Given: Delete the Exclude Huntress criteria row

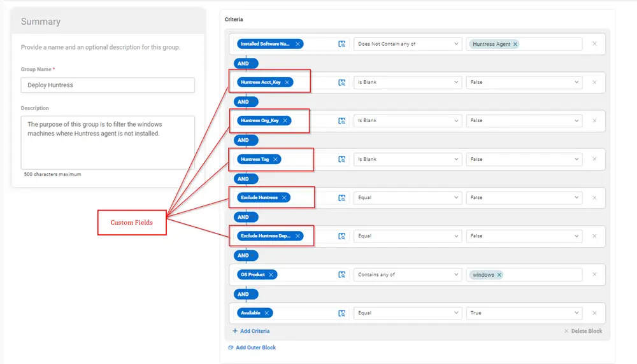Looking at the screenshot, I should (594, 198).
